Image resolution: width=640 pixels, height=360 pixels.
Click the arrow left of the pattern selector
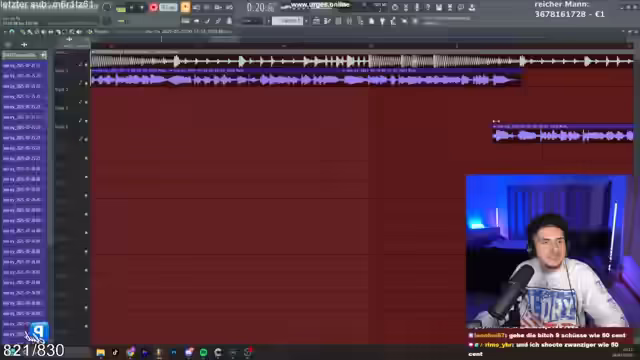(x=269, y=21)
